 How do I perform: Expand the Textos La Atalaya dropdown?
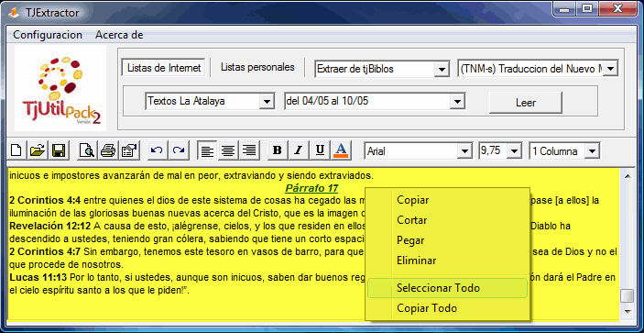(x=267, y=101)
